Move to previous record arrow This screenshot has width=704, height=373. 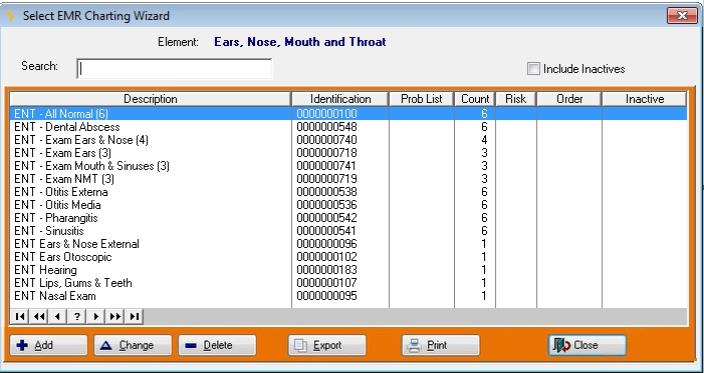point(57,316)
